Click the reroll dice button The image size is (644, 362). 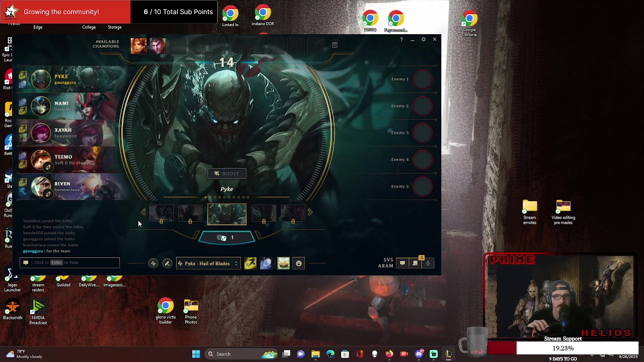227,238
